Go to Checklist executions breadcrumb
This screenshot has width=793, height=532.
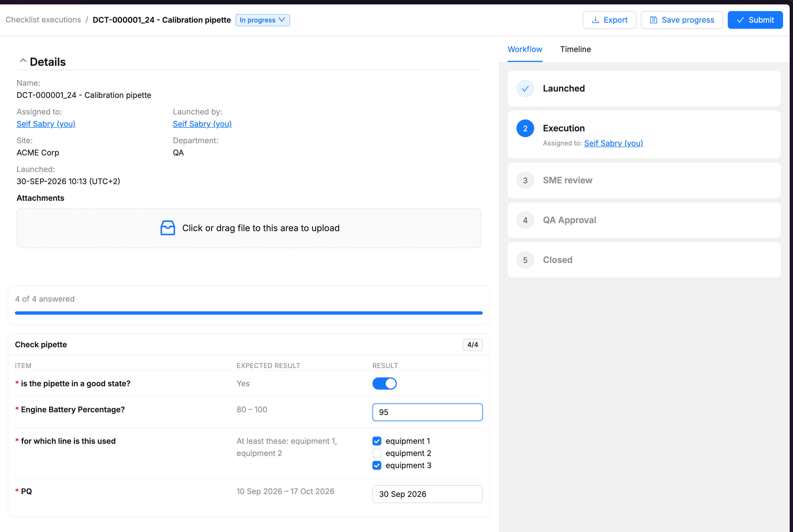[43, 20]
